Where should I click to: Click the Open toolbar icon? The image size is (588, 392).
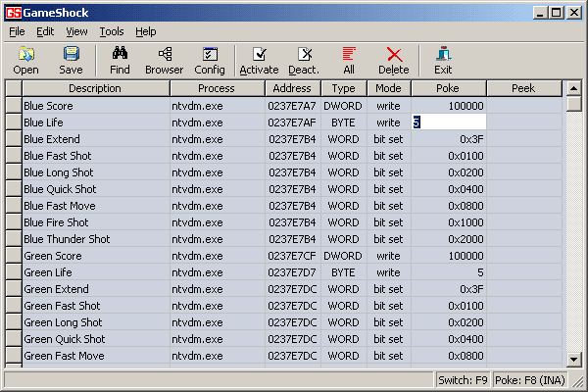tap(25, 60)
